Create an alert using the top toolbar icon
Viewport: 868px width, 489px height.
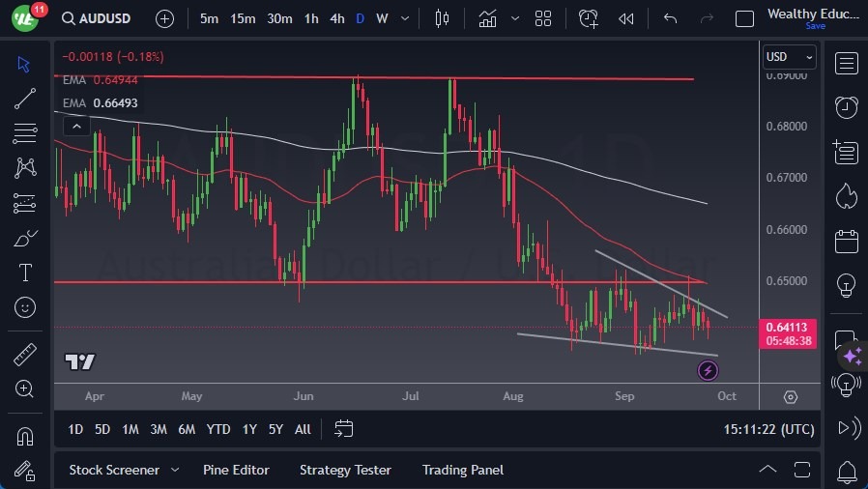pos(589,18)
